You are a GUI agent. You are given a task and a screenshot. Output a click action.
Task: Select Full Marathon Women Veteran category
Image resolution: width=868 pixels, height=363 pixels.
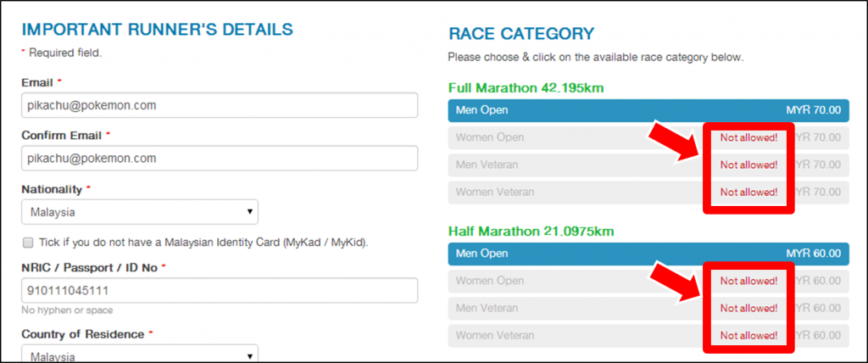click(648, 193)
